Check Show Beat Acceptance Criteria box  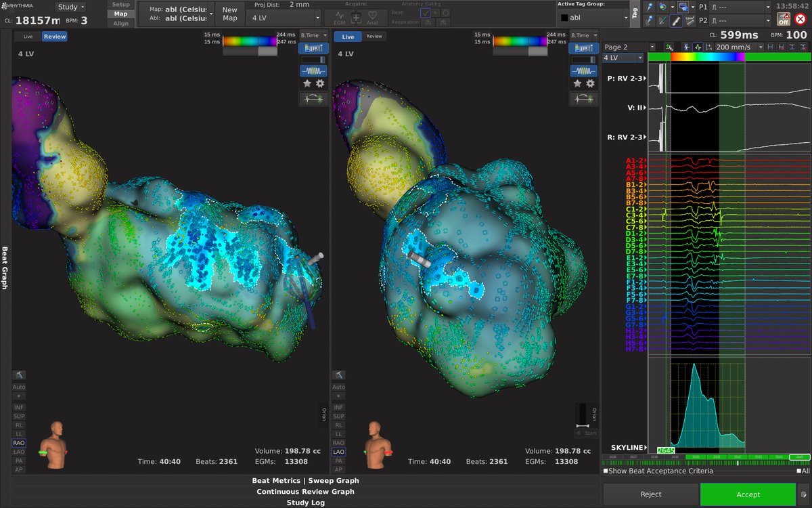[x=606, y=471]
